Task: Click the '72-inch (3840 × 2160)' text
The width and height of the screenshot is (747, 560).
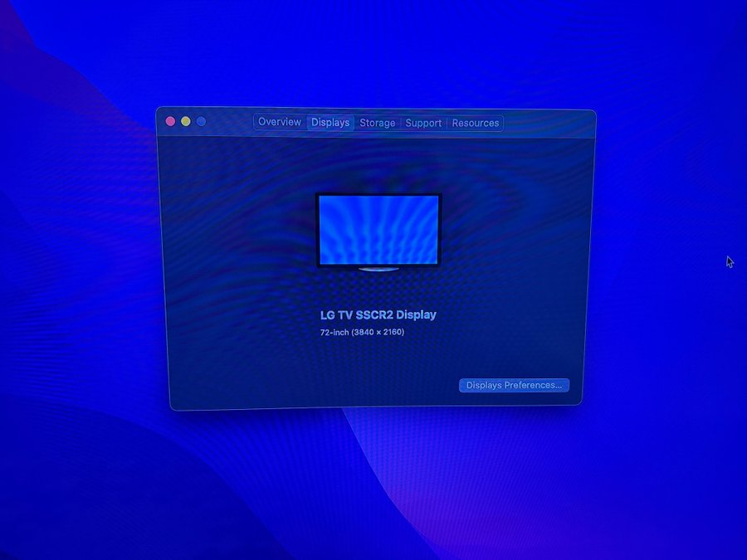Action: coord(362,332)
